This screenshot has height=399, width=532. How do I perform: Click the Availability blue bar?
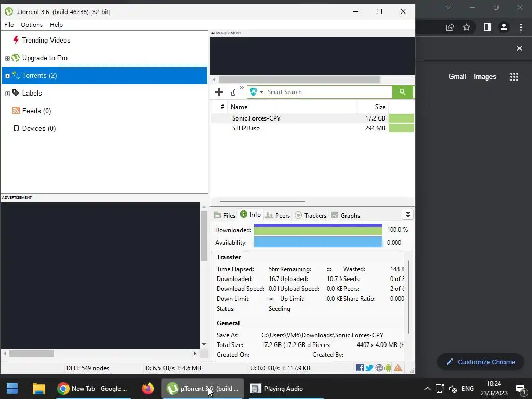click(318, 242)
